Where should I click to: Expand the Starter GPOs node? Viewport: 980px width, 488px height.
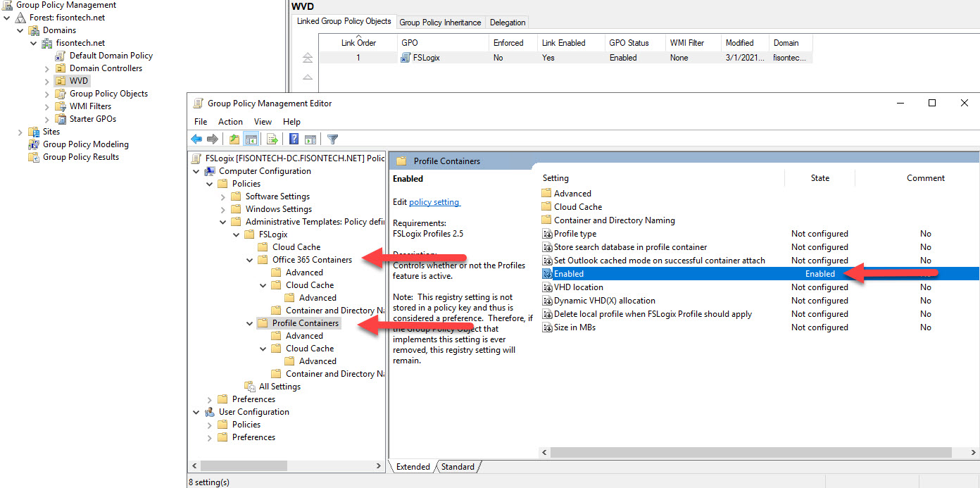47,119
